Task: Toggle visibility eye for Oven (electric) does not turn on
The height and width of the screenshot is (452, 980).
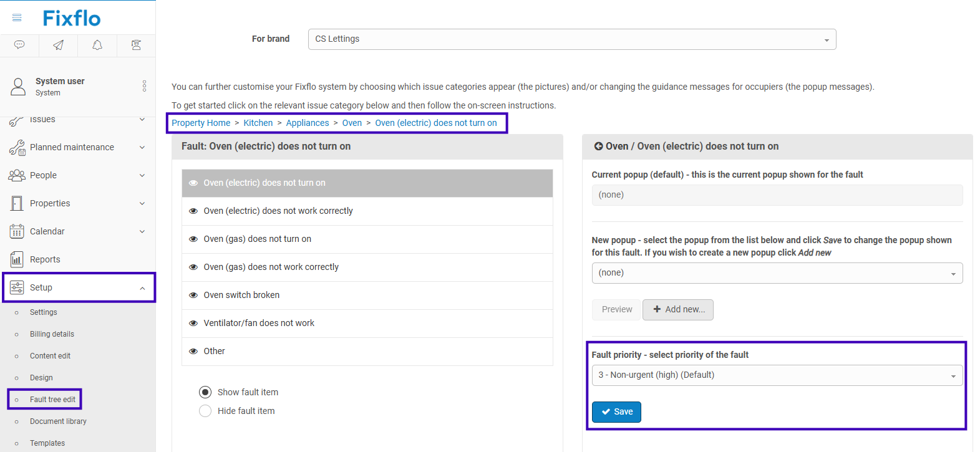Action: tap(193, 183)
